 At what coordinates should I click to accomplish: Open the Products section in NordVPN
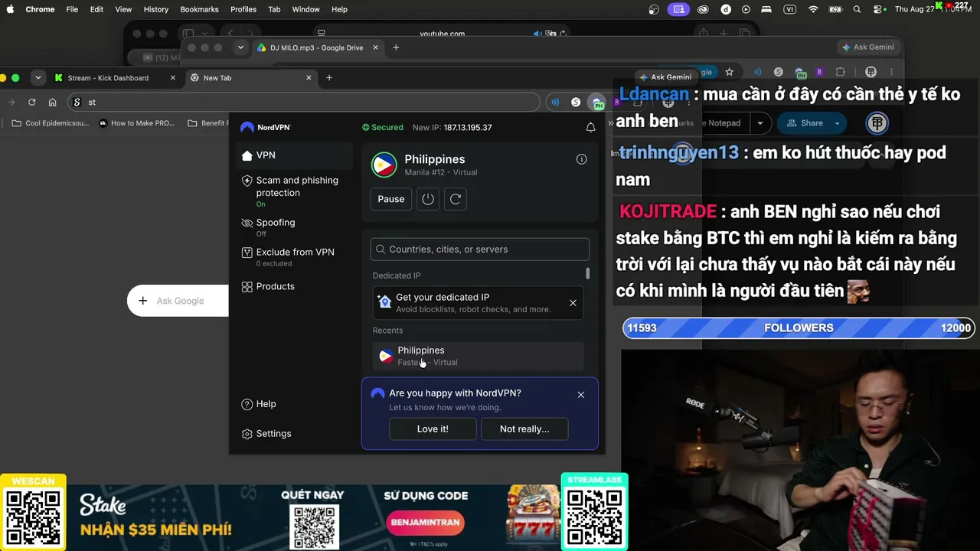294,286
